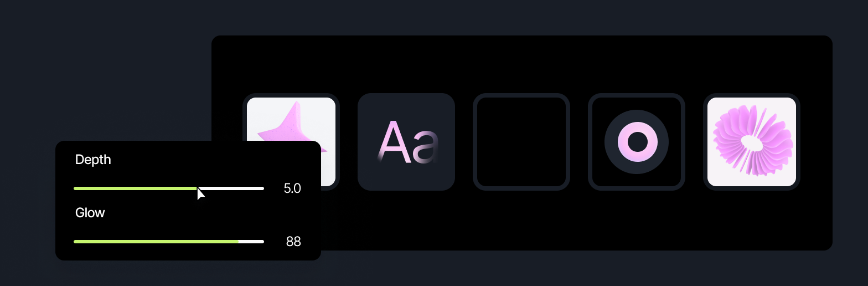Click the Glow label
The height and width of the screenshot is (286, 868).
(90, 213)
